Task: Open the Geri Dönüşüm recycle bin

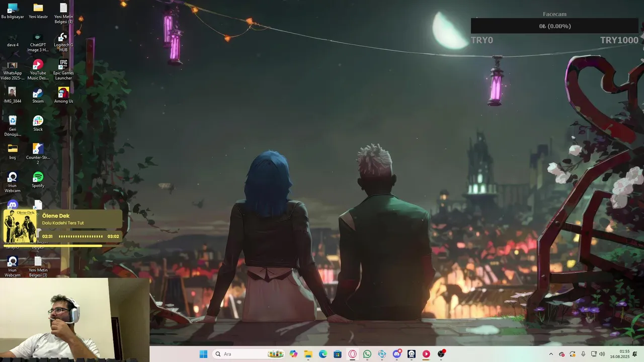Action: point(13,126)
